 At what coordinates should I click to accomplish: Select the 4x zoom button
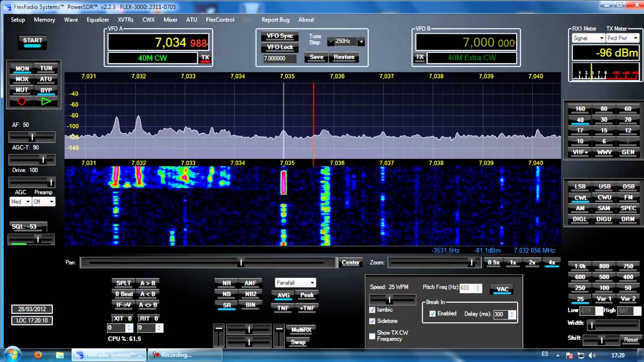552,262
